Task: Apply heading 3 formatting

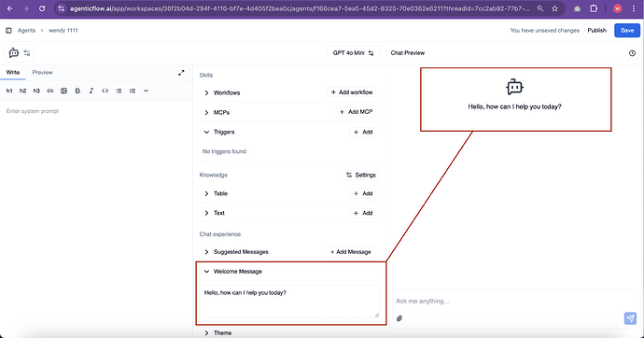Action: pos(36,91)
